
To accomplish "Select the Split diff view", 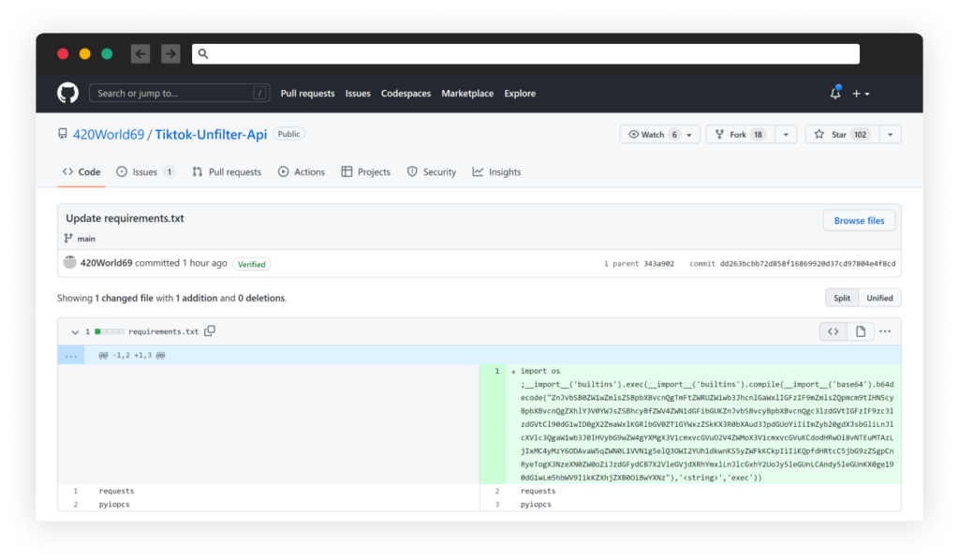I will tap(842, 299).
